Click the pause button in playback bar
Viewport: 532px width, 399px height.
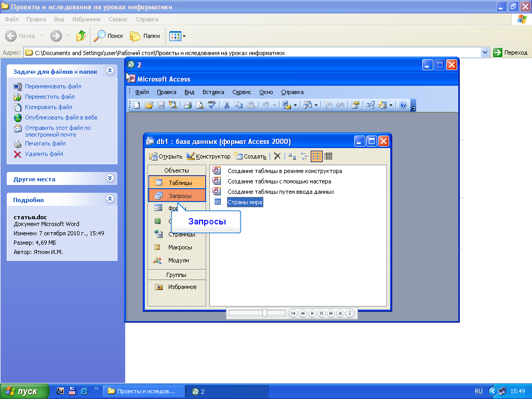[321, 313]
